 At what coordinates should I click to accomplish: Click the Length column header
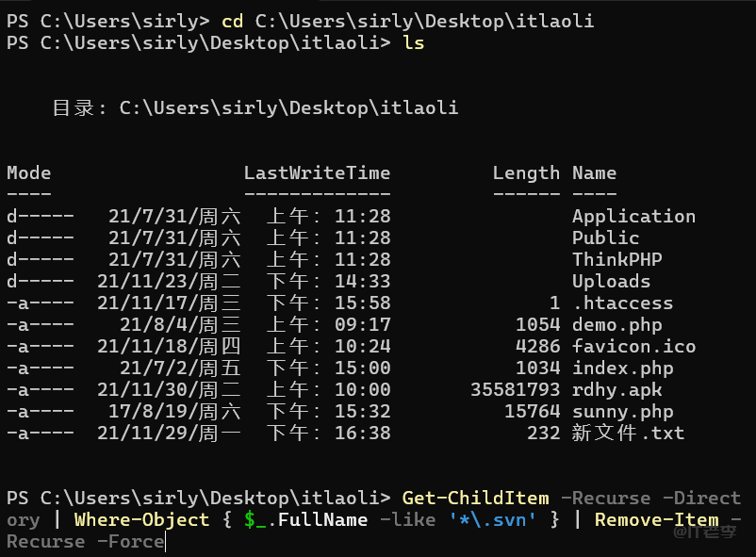pyautogui.click(x=526, y=173)
